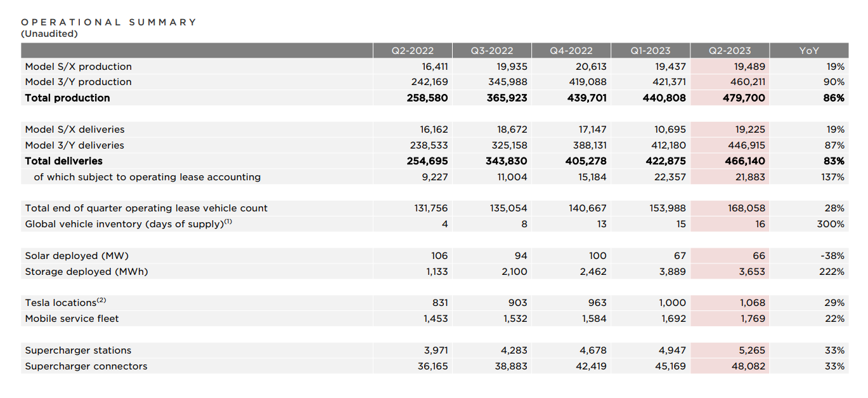Select Q2-2022 solar deployed value 106

[x=439, y=256]
